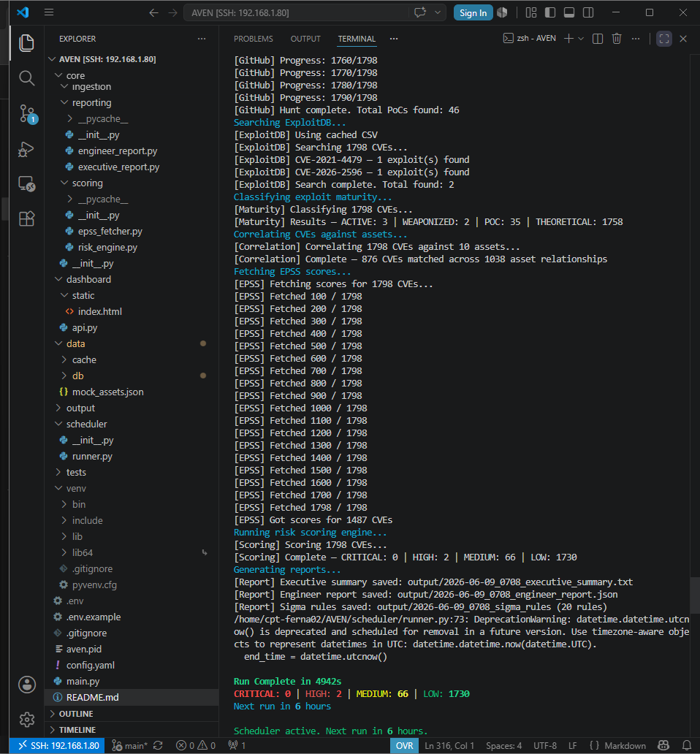Screen dimensions: 700x754
Task: Open the Search view icon
Action: tap(26, 78)
